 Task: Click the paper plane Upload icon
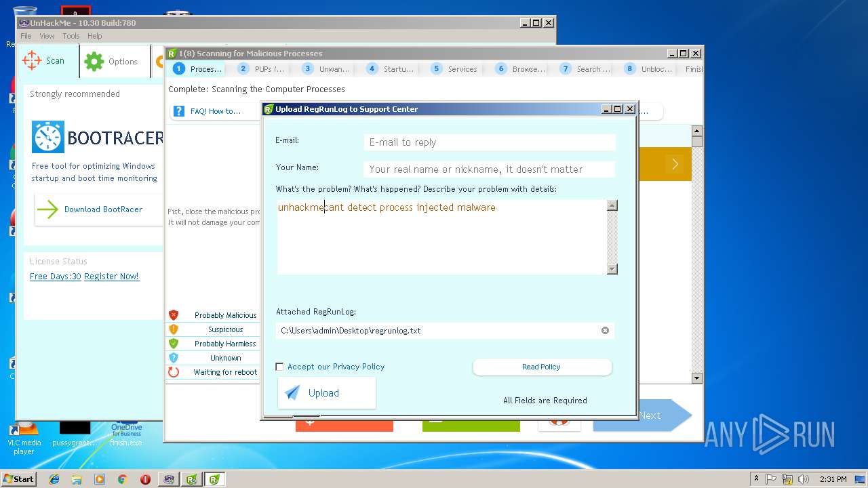click(292, 393)
